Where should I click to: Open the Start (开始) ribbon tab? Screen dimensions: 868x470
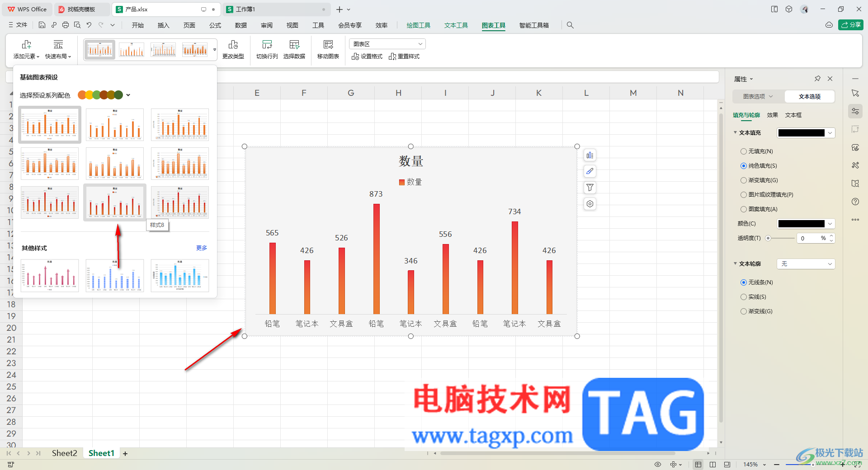point(138,25)
